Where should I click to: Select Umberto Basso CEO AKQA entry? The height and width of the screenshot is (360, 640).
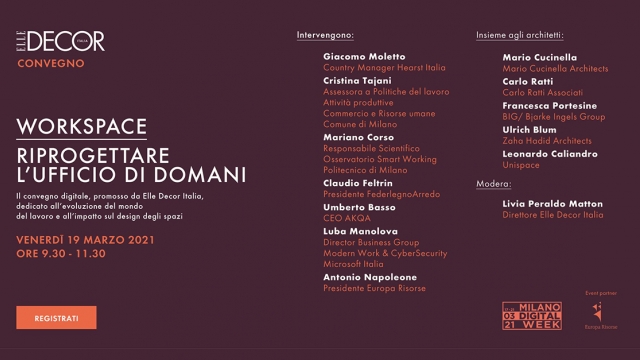(x=359, y=213)
